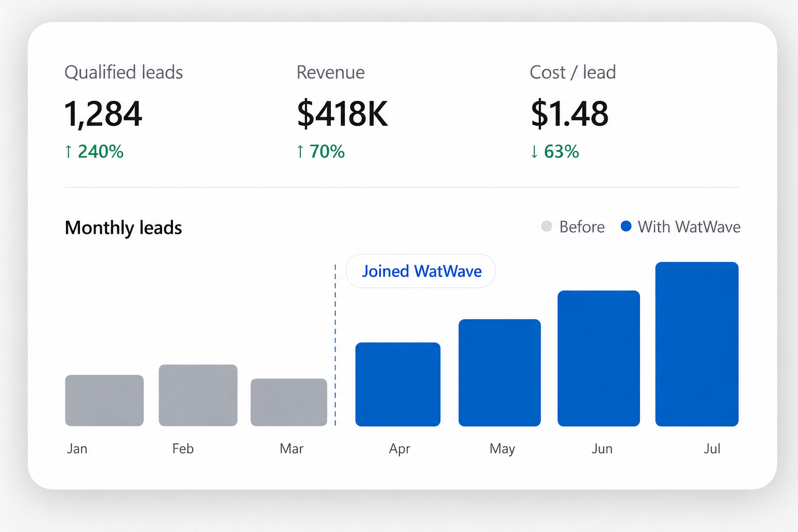The width and height of the screenshot is (798, 532).
Task: Select the July blue bar
Action: pos(697,344)
